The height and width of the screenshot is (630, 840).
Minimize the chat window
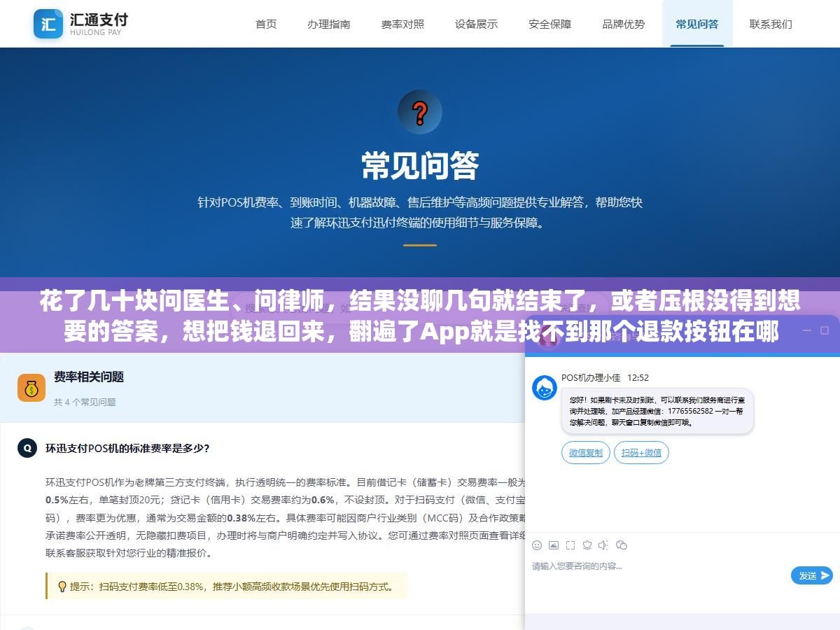tap(806, 330)
